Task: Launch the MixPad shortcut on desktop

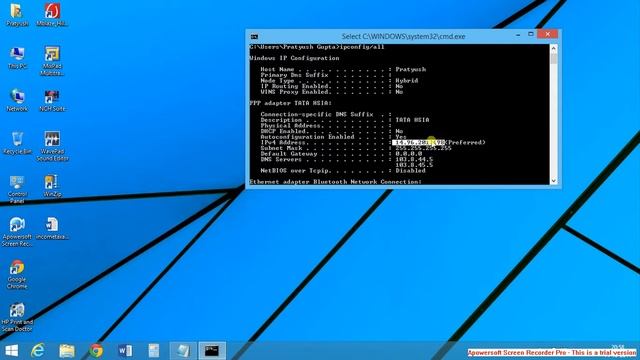Action: coord(52,61)
